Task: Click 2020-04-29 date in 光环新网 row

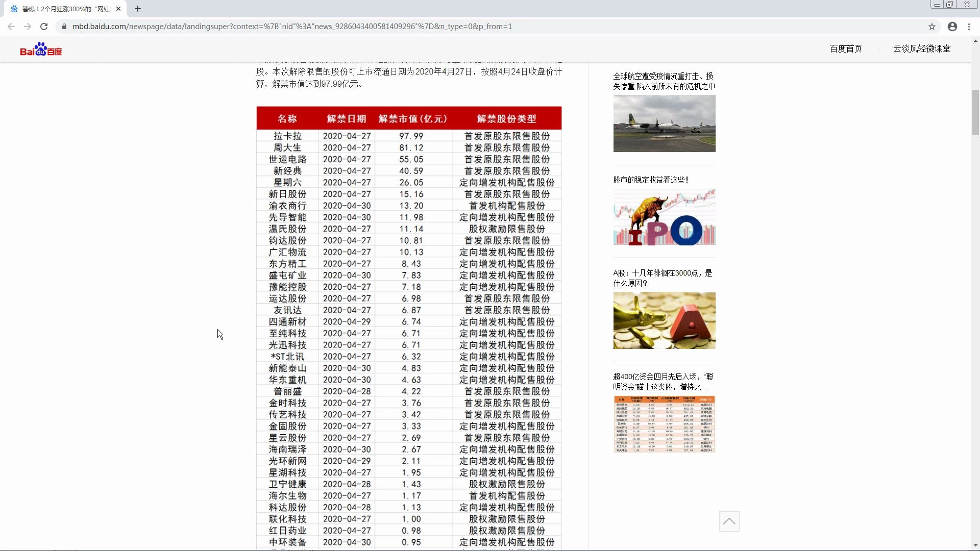Action: 347,461
